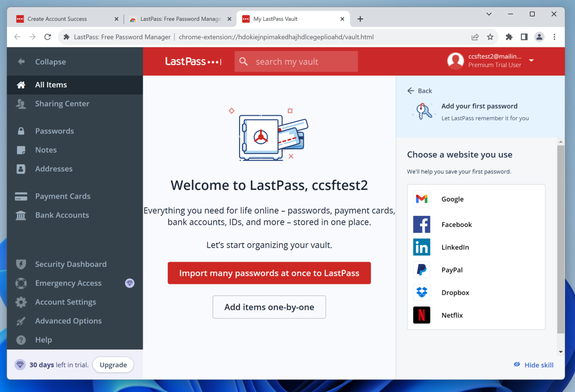The height and width of the screenshot is (392, 575).
Task: Click the Upgrade button
Action: coord(113,365)
